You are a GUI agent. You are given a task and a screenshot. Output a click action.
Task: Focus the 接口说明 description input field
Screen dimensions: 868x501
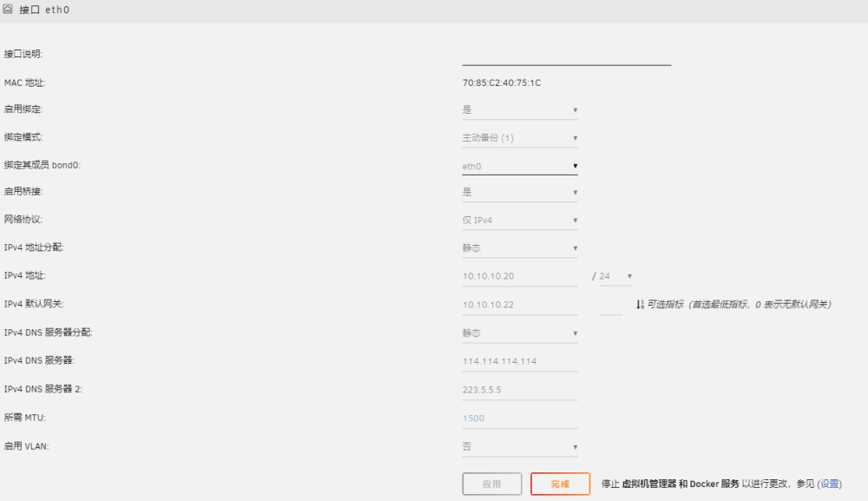(x=566, y=56)
